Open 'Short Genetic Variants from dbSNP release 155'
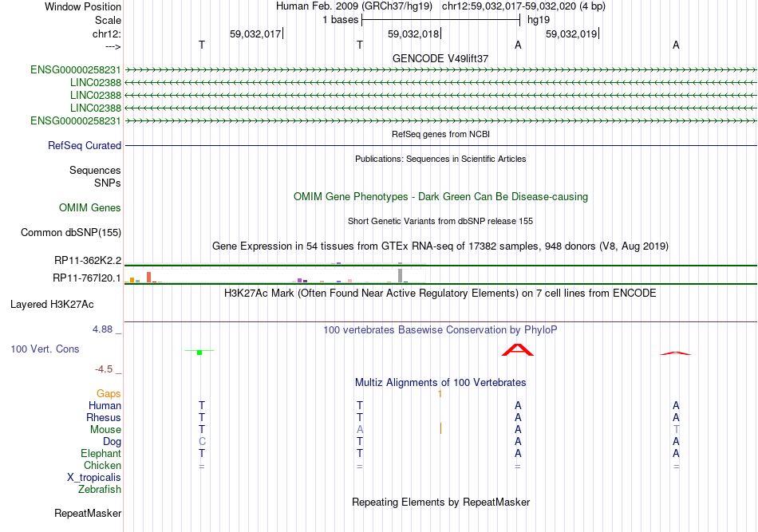This screenshot has height=532, width=758. point(440,221)
